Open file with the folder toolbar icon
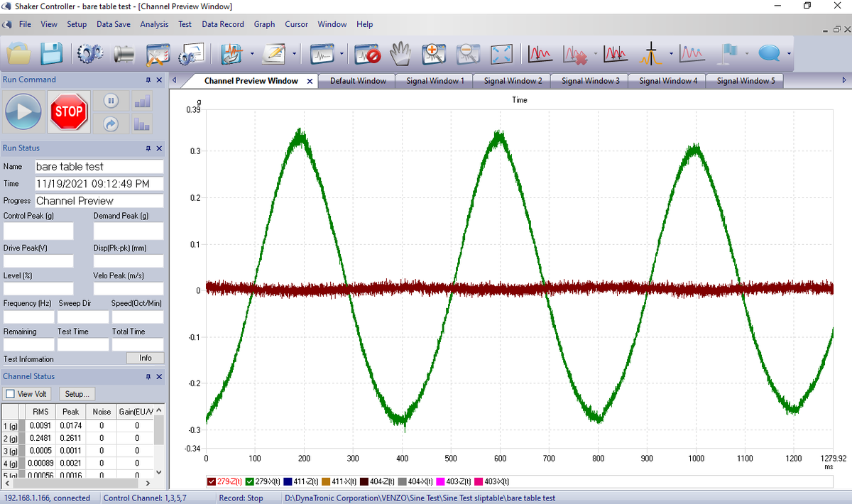852x504 pixels. 18,54
